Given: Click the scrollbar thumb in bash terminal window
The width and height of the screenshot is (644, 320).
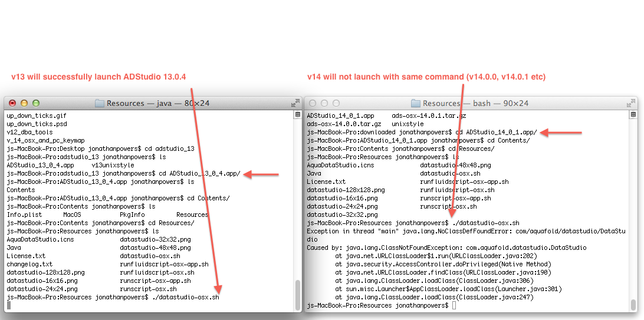Looking at the screenshot, I should coord(633,305).
